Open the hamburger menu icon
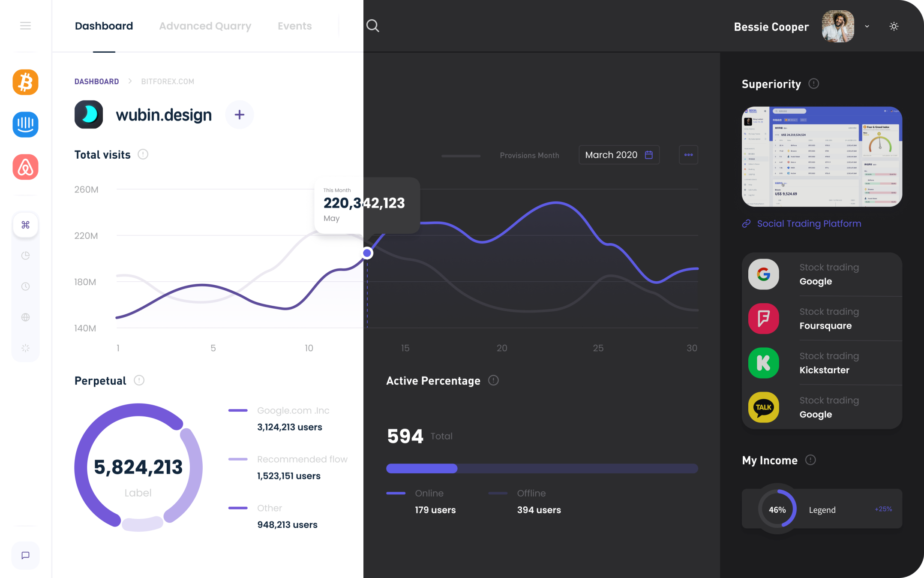 [x=25, y=26]
